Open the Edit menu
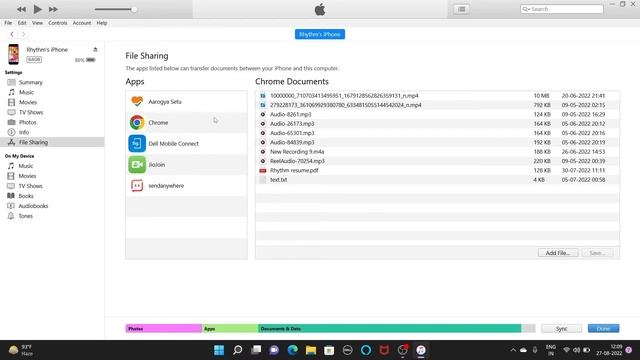This screenshot has height=360, width=640. [x=22, y=23]
